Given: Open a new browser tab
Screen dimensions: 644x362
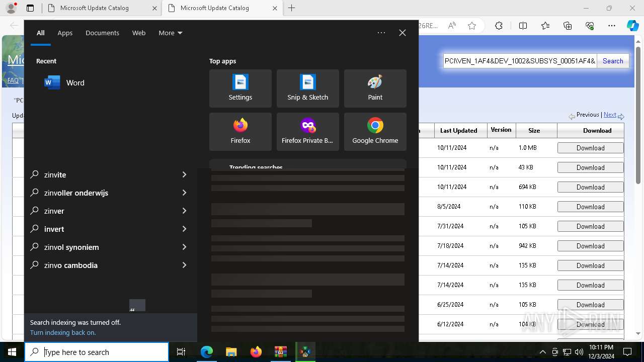Looking at the screenshot, I should [x=292, y=8].
